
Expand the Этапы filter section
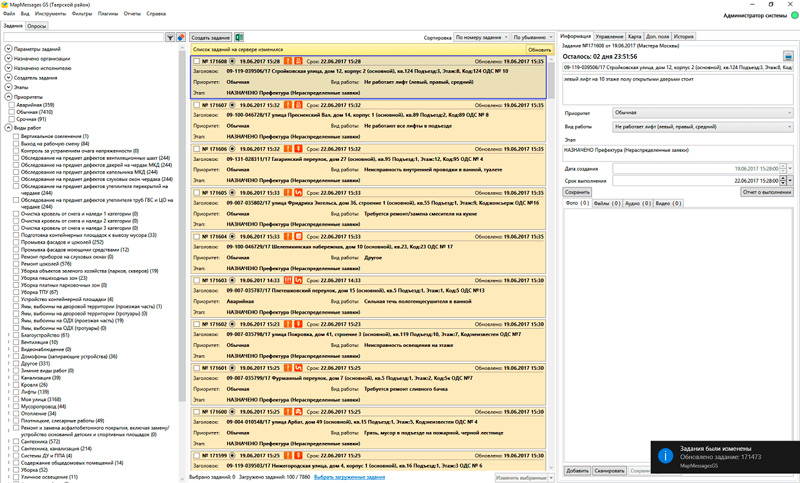[x=8, y=87]
